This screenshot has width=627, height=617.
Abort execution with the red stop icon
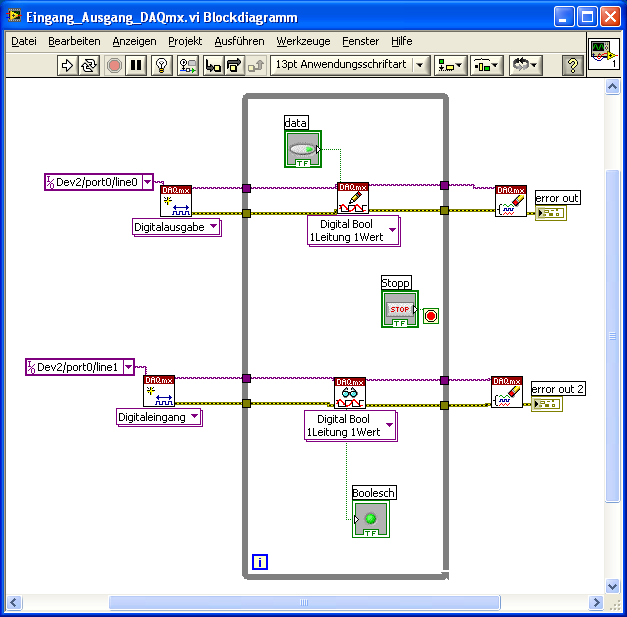(114, 65)
